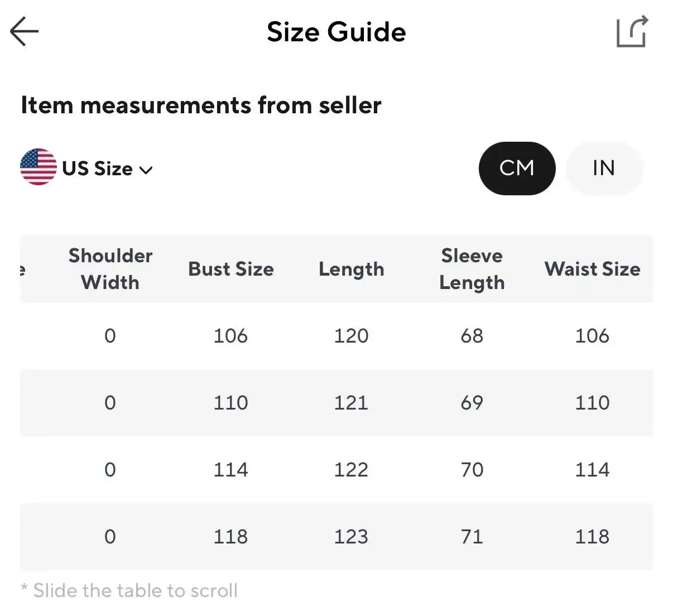
Task: Tap the Sleeve Length column header
Action: (472, 269)
